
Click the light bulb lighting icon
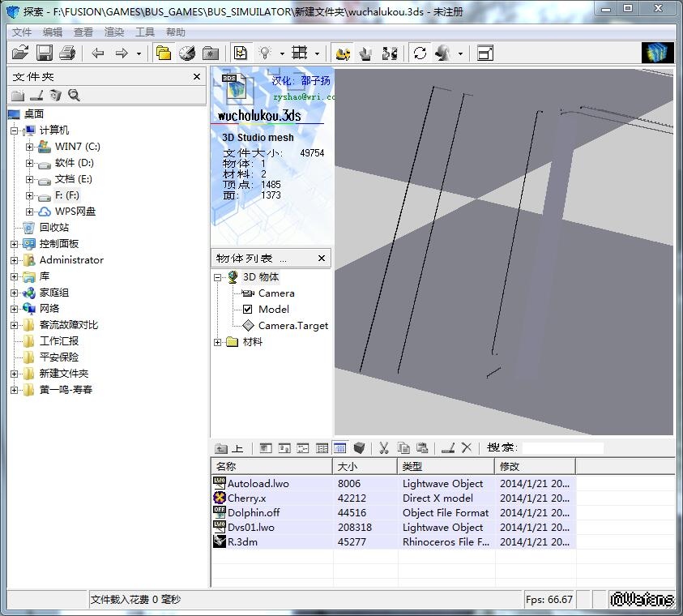point(264,53)
